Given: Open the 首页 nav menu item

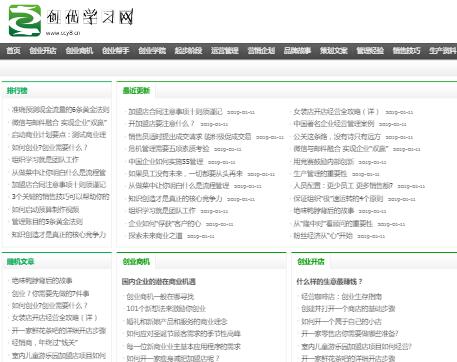Looking at the screenshot, I should (x=13, y=51).
